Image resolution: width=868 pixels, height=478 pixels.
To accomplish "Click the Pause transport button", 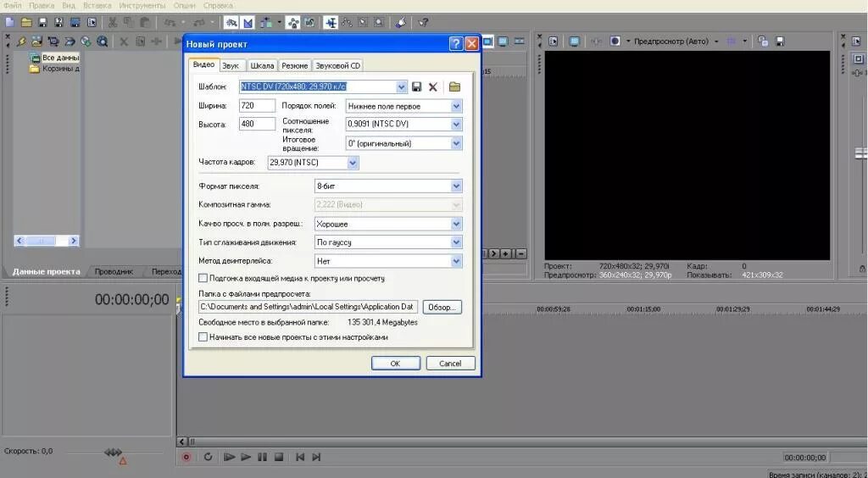I will click(x=262, y=457).
